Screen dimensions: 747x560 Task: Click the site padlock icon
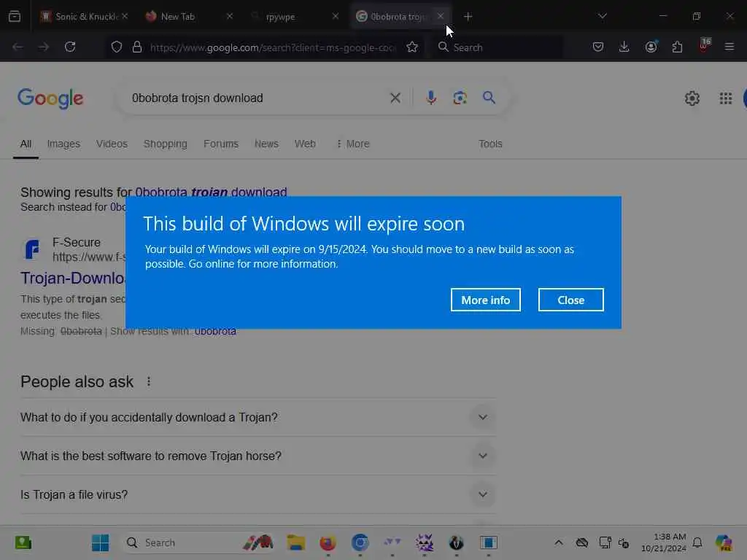pos(137,47)
